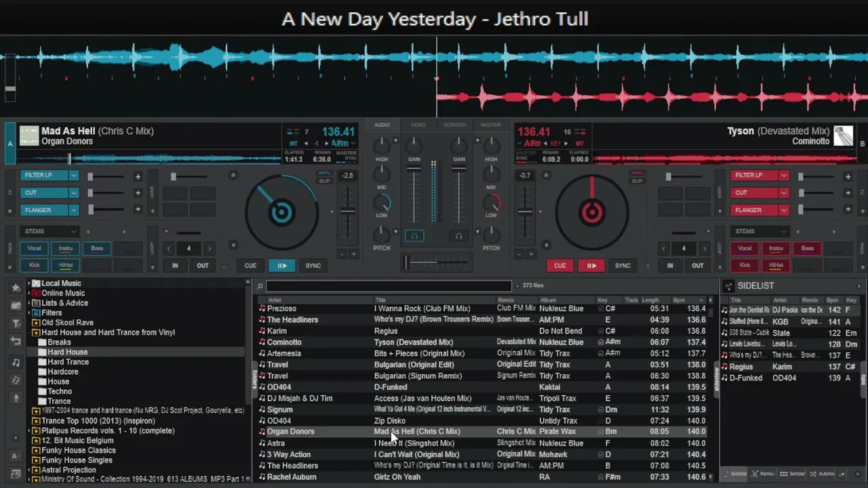Switch to the AUDIO mixer tab
The width and height of the screenshot is (868, 488).
pyautogui.click(x=382, y=125)
